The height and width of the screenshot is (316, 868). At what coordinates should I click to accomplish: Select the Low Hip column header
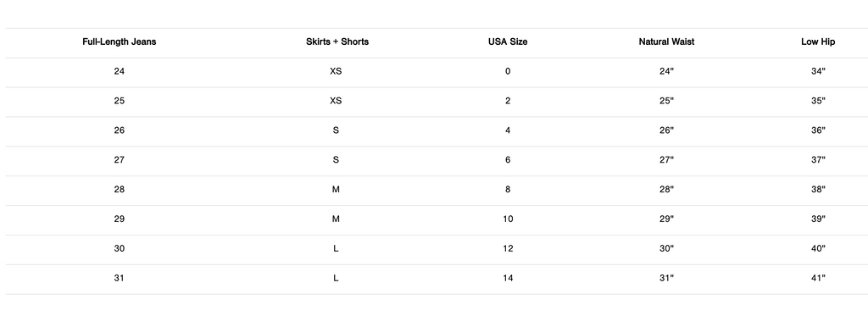point(818,42)
